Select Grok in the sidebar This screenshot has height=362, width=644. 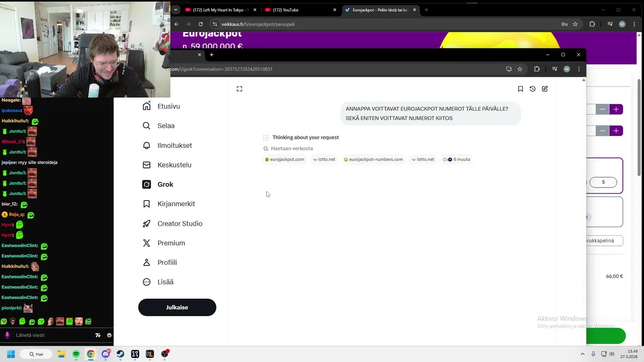[158, 185]
